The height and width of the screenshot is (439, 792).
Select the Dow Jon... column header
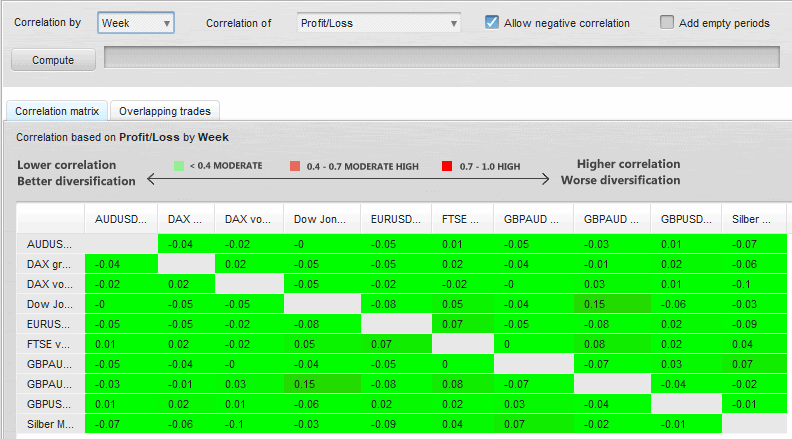[322, 219]
